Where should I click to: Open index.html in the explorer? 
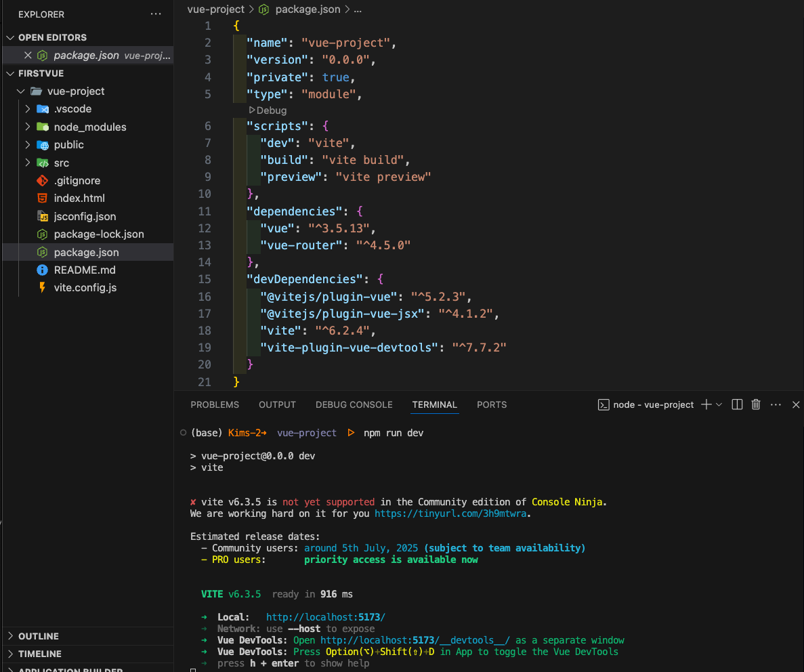(79, 198)
